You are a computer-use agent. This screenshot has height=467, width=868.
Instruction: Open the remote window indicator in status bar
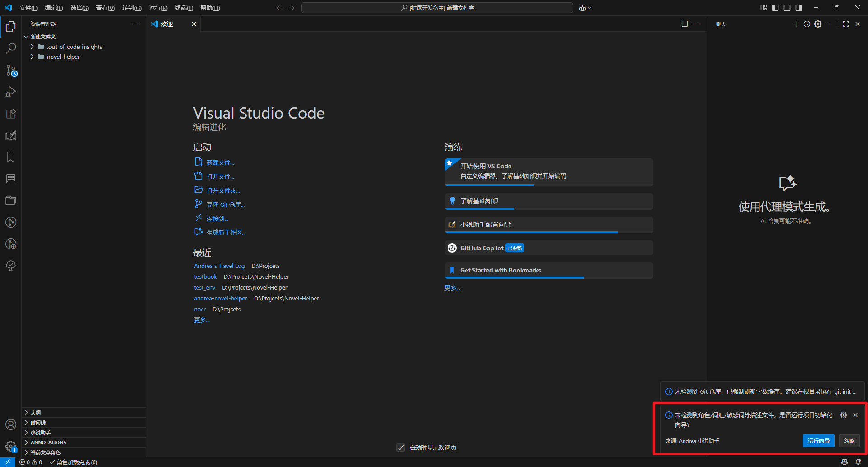8,462
